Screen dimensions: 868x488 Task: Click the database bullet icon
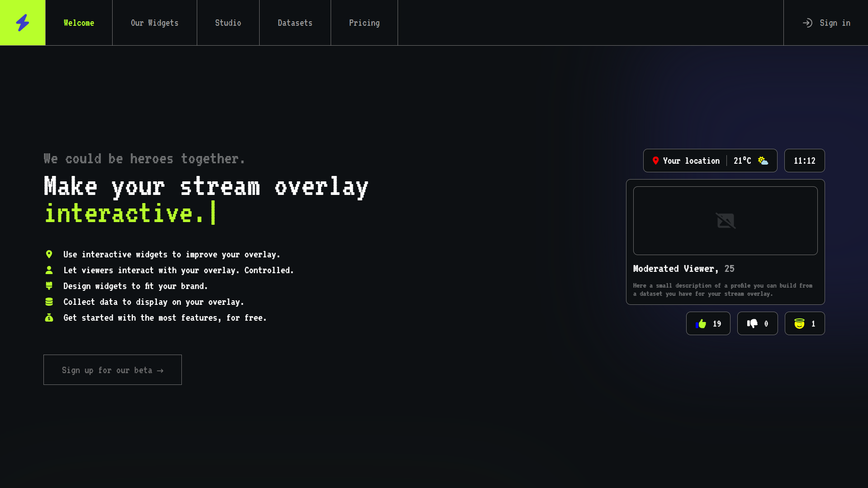pos(49,302)
